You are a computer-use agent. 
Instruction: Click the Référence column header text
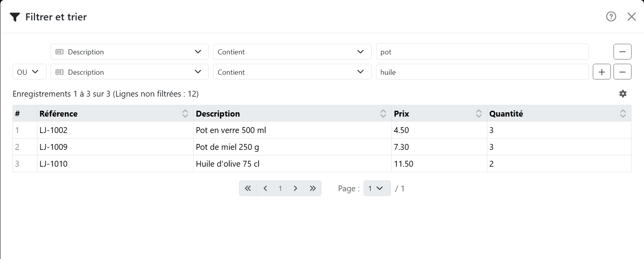[59, 114]
